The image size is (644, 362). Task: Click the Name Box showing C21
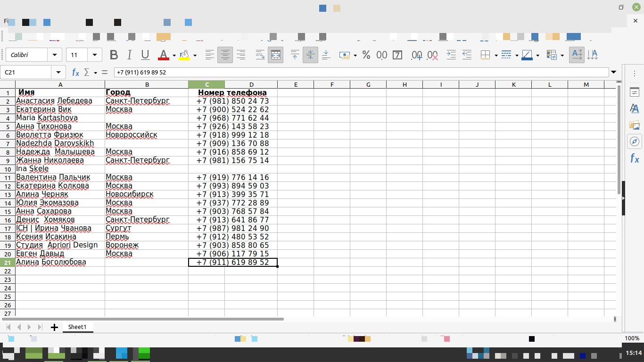point(26,73)
